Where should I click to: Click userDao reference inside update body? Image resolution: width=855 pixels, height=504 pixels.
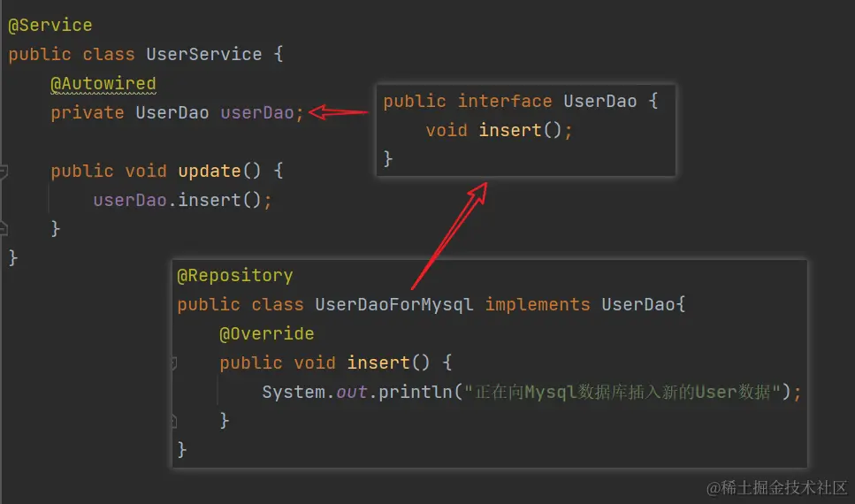[x=130, y=200]
